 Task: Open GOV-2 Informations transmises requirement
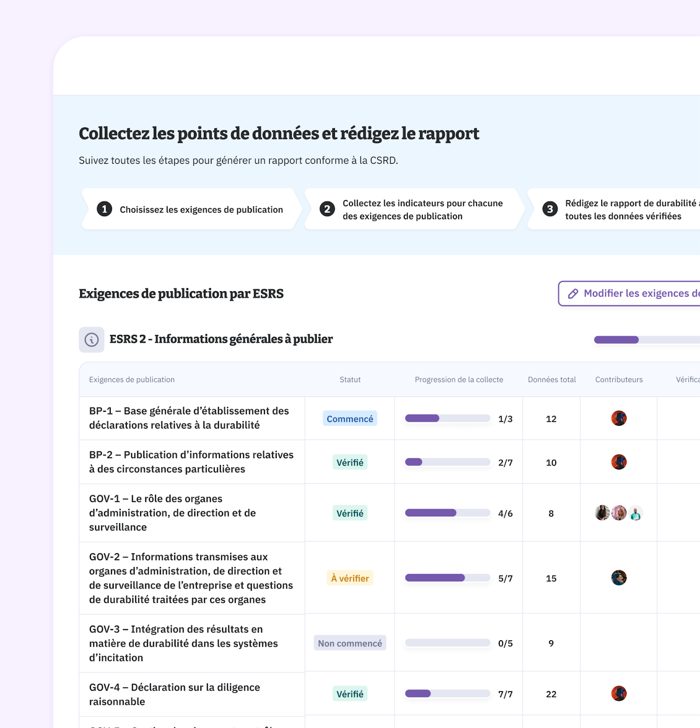191,578
